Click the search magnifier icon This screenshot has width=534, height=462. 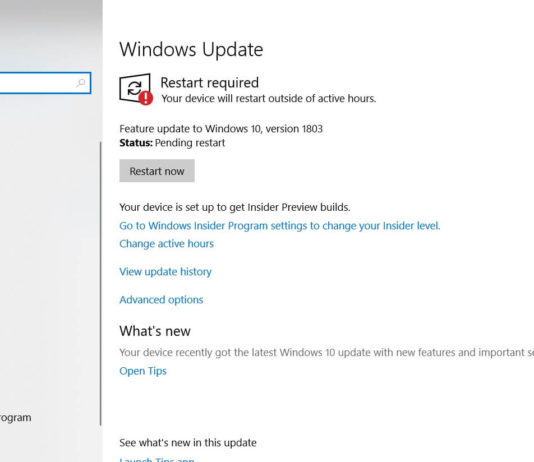tap(81, 82)
